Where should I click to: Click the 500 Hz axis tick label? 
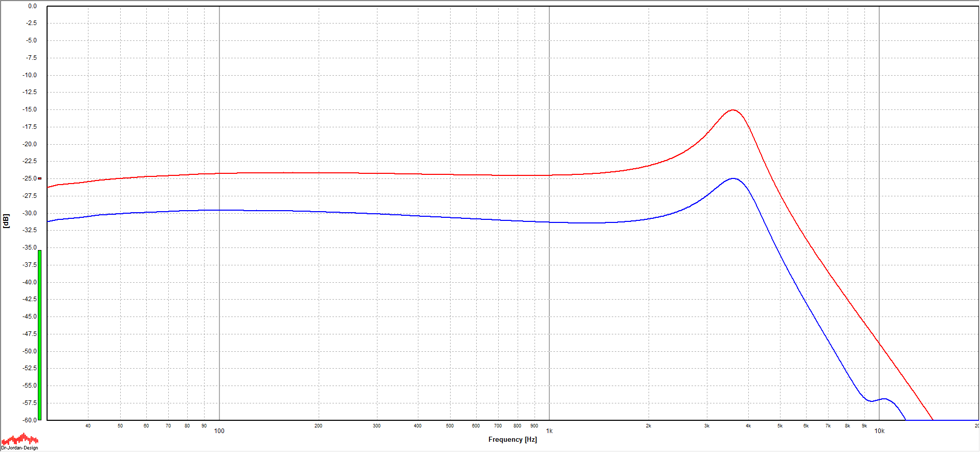pos(450,425)
